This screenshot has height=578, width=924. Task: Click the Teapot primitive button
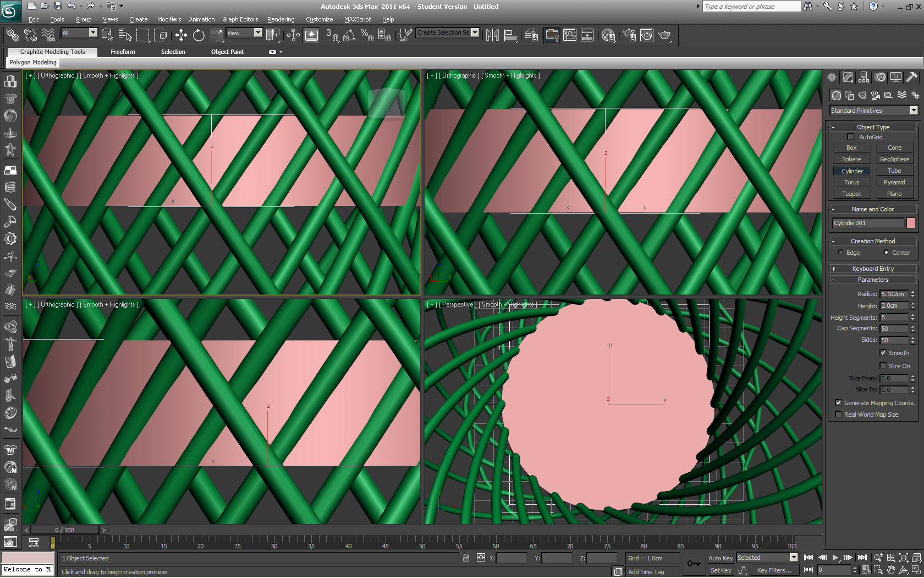click(x=851, y=194)
